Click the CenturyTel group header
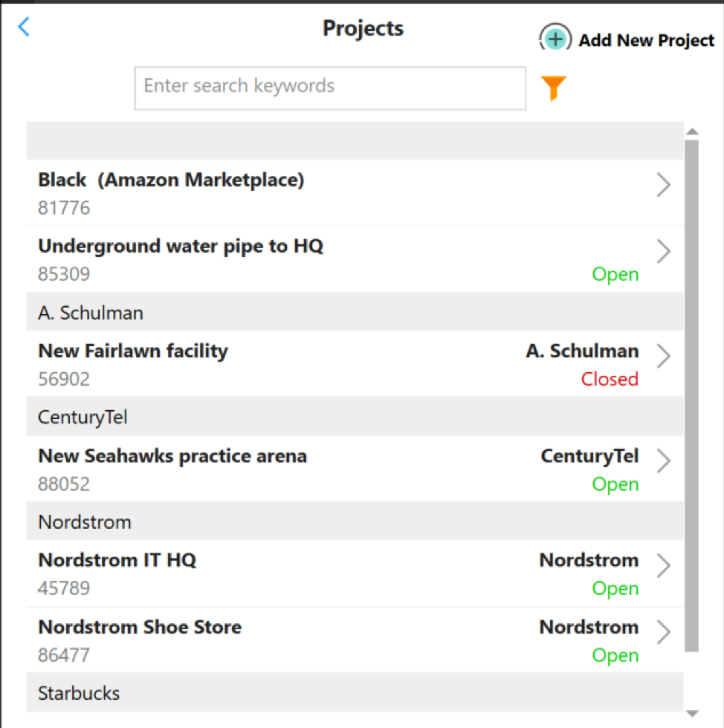The image size is (724, 728). point(355,417)
